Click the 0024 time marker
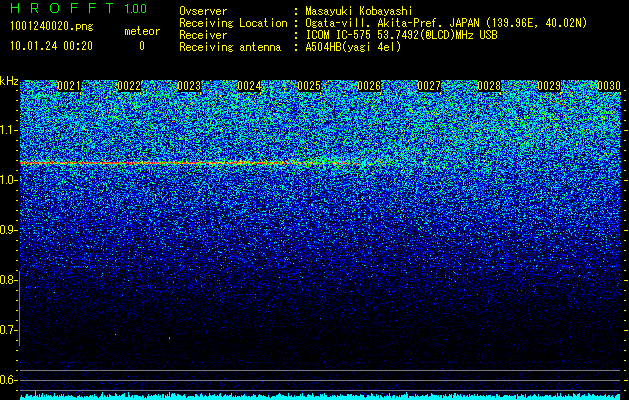The height and width of the screenshot is (400, 629). point(249,86)
